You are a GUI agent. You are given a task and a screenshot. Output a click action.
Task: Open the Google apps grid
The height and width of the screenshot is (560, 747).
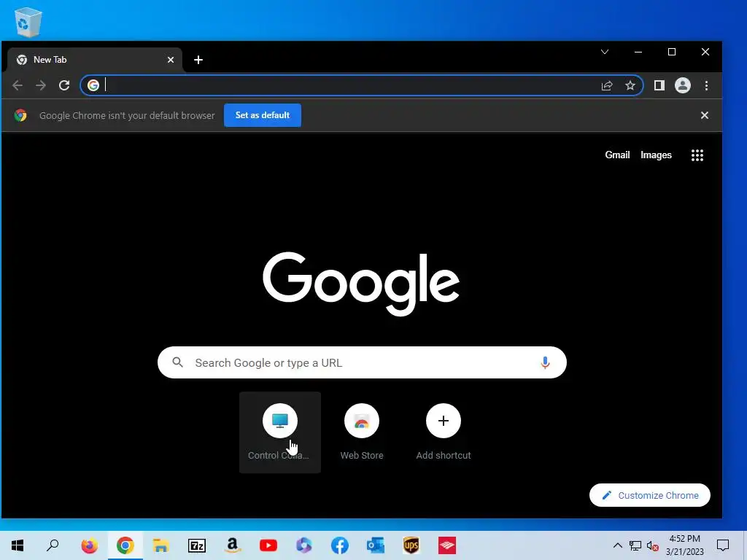(697, 155)
